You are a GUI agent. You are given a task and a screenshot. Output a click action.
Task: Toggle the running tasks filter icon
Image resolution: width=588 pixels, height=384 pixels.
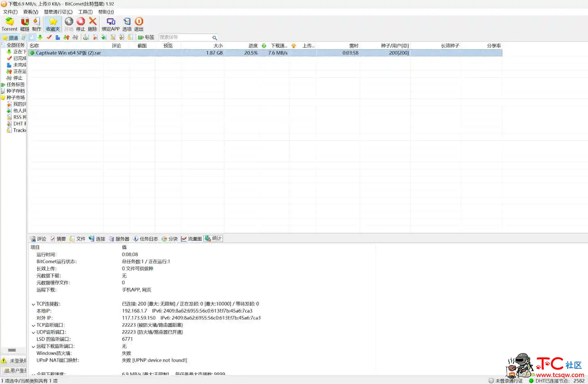[67, 37]
